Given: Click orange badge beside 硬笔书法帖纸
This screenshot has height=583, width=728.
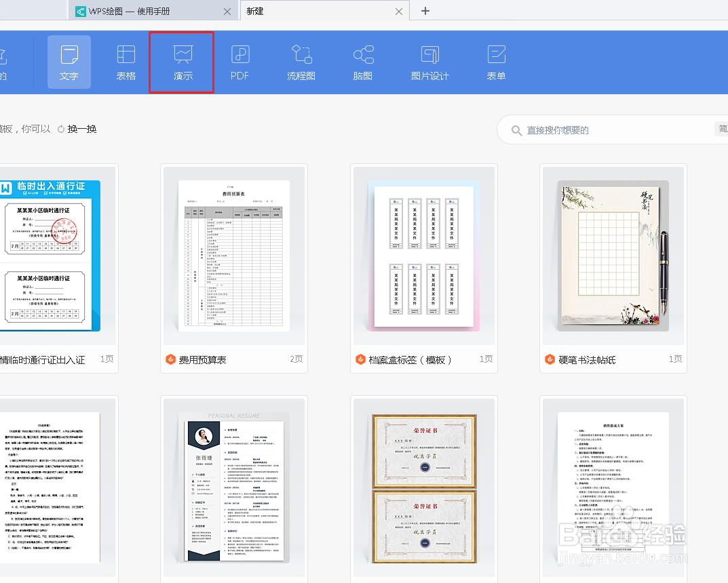Looking at the screenshot, I should tap(550, 359).
